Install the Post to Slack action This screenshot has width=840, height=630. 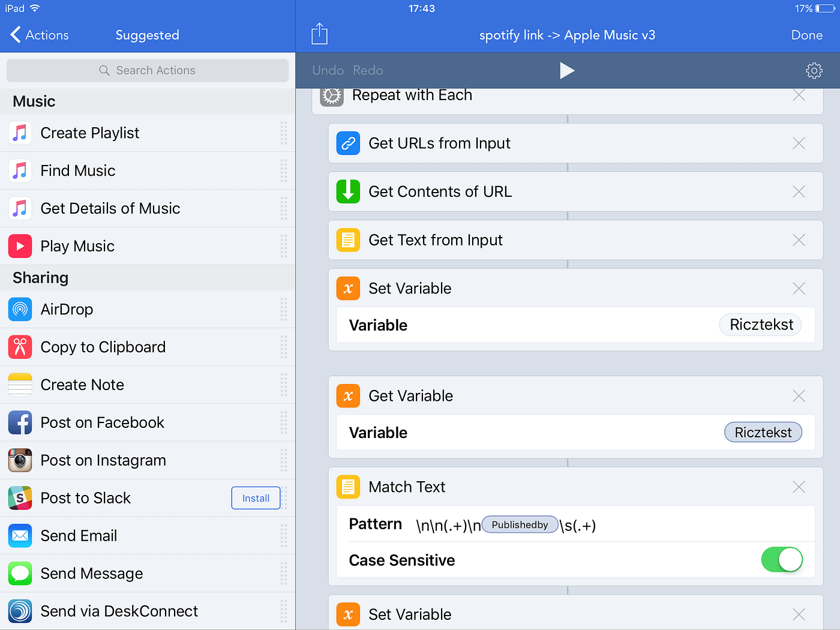point(256,498)
